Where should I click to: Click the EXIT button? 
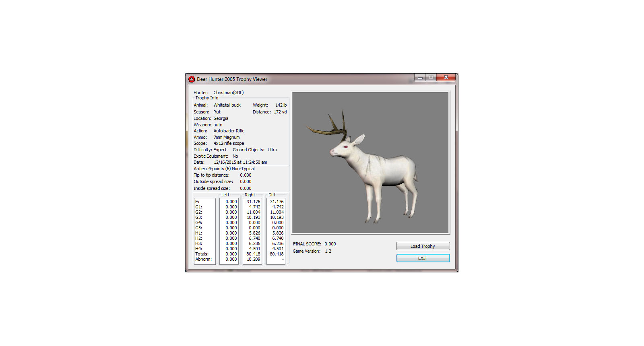[423, 258]
